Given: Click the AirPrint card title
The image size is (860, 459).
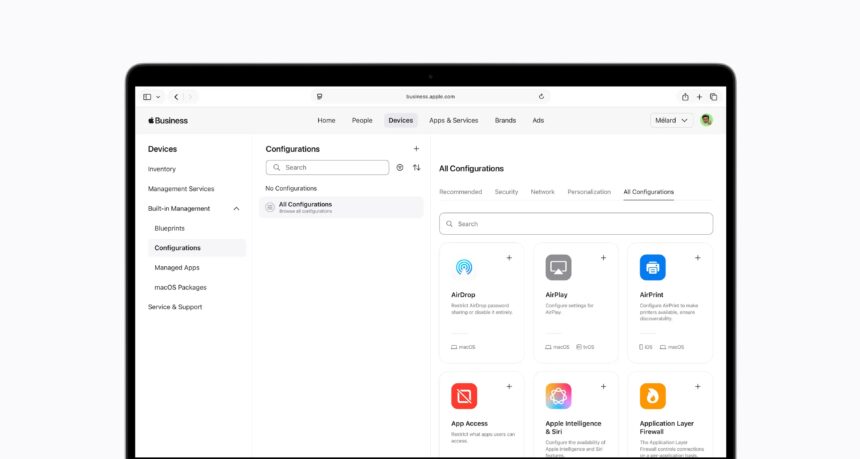Looking at the screenshot, I should coord(651,295).
